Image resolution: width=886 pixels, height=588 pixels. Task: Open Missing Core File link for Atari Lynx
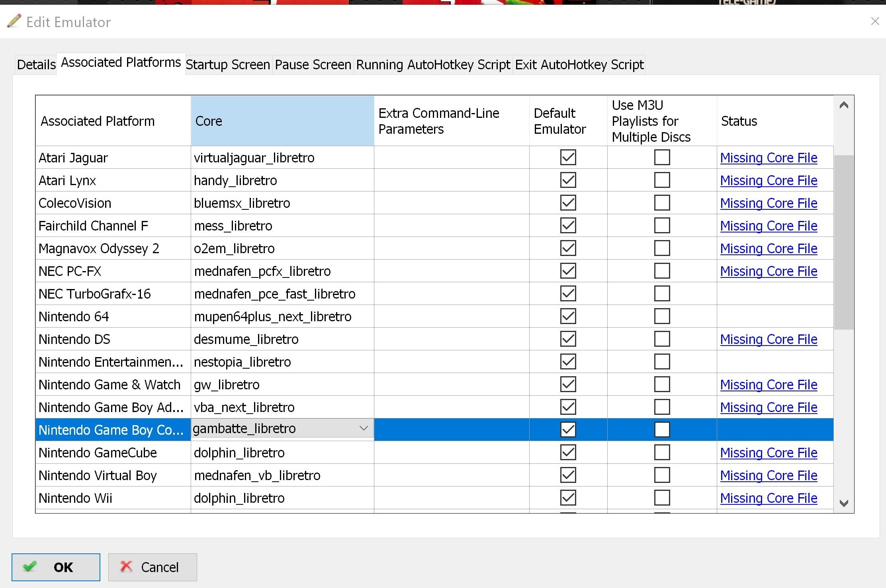pyautogui.click(x=769, y=181)
